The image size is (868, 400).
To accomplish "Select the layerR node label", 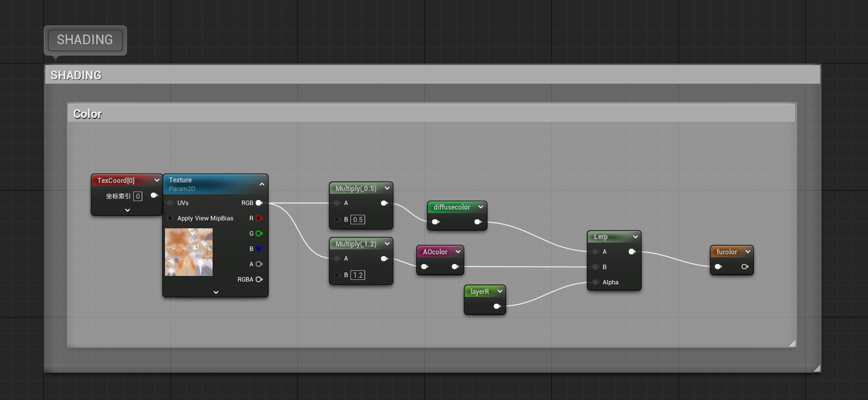I will click(x=480, y=292).
